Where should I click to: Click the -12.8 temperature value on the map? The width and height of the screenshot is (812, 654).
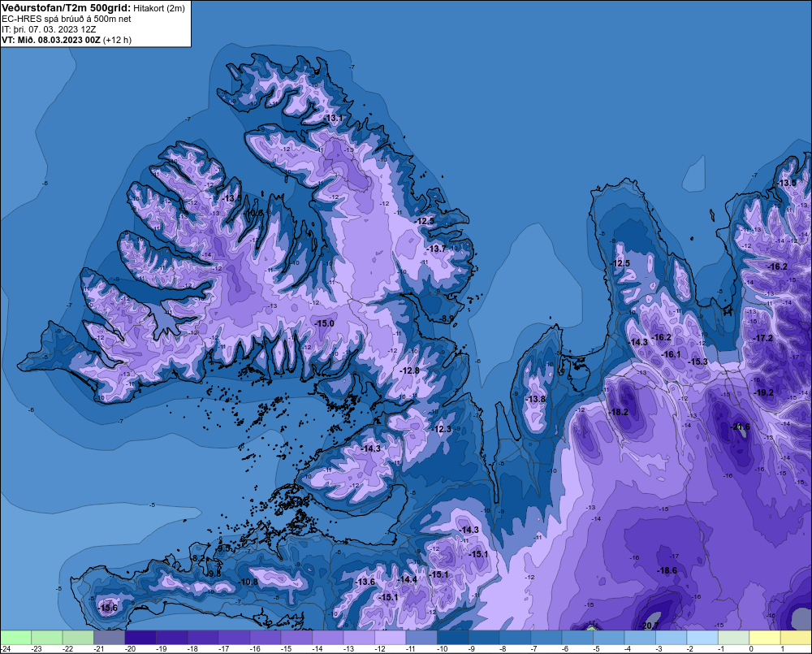409,370
